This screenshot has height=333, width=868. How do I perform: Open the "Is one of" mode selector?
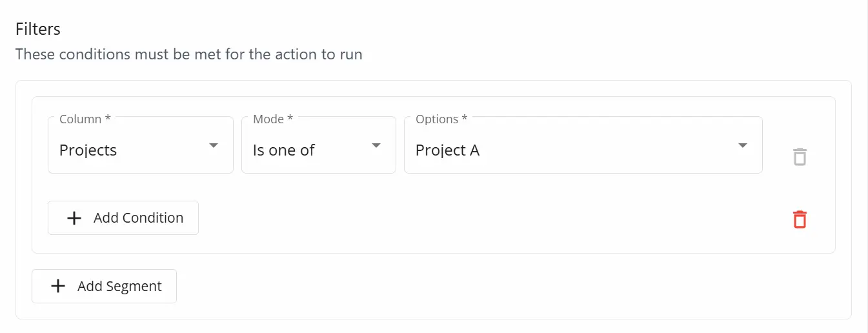tap(284, 150)
